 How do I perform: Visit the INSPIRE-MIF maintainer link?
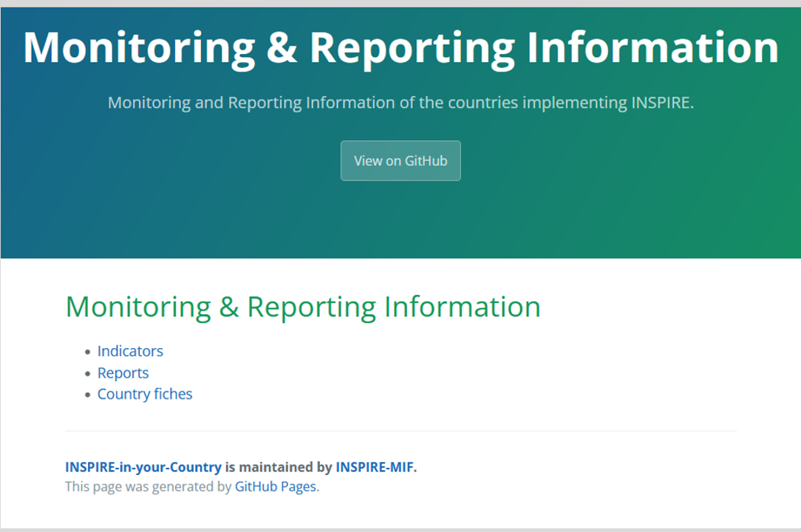pyautogui.click(x=374, y=467)
